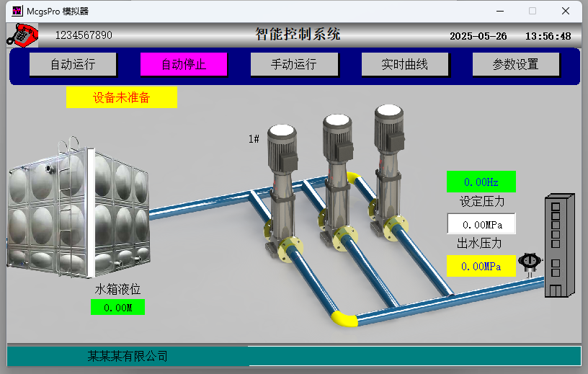Click the McgsPro app icon in title bar

[x=17, y=11]
